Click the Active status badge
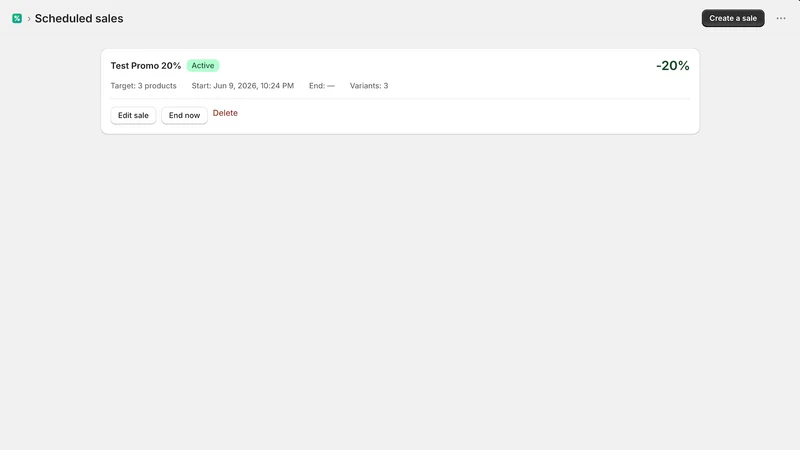Screen dimensions: 800x450 [203, 65]
